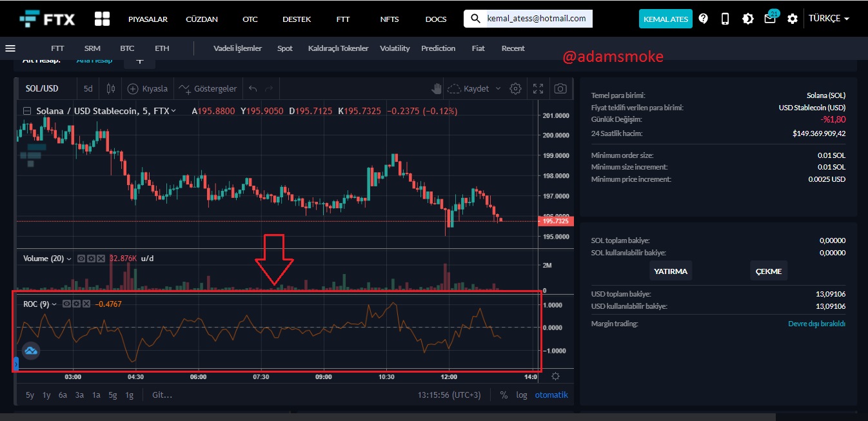Click the blue TradingView cloud logo icon
The image size is (868, 421).
pyautogui.click(x=31, y=351)
